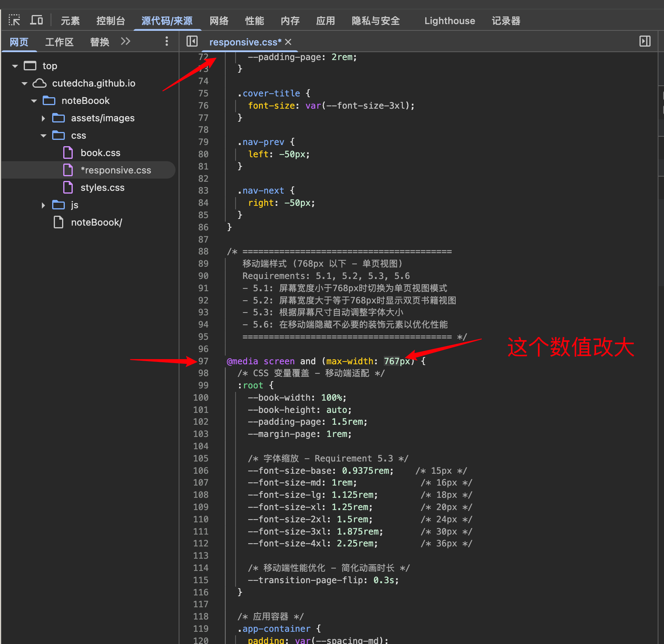Click the *responsive.css file icon

(68, 170)
